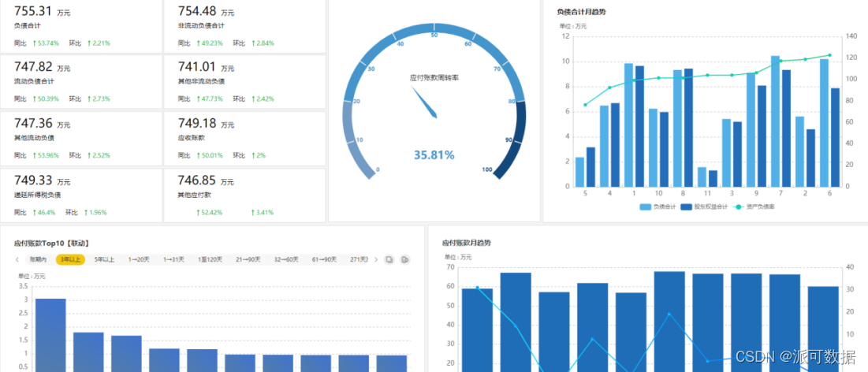Open the 32→60天 tab

coord(285,259)
